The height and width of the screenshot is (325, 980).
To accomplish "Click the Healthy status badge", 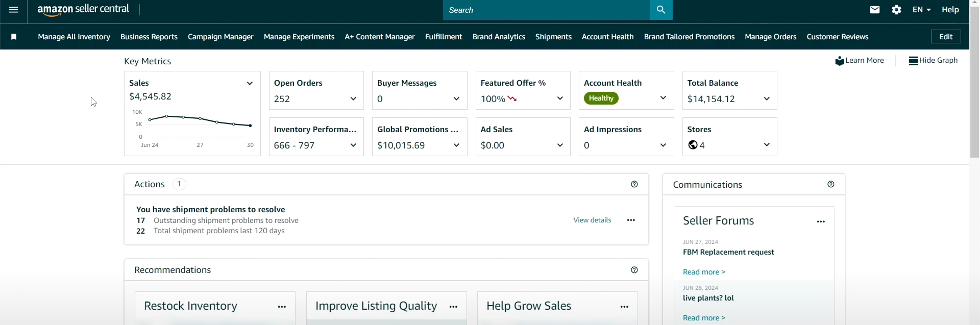I will pos(601,98).
